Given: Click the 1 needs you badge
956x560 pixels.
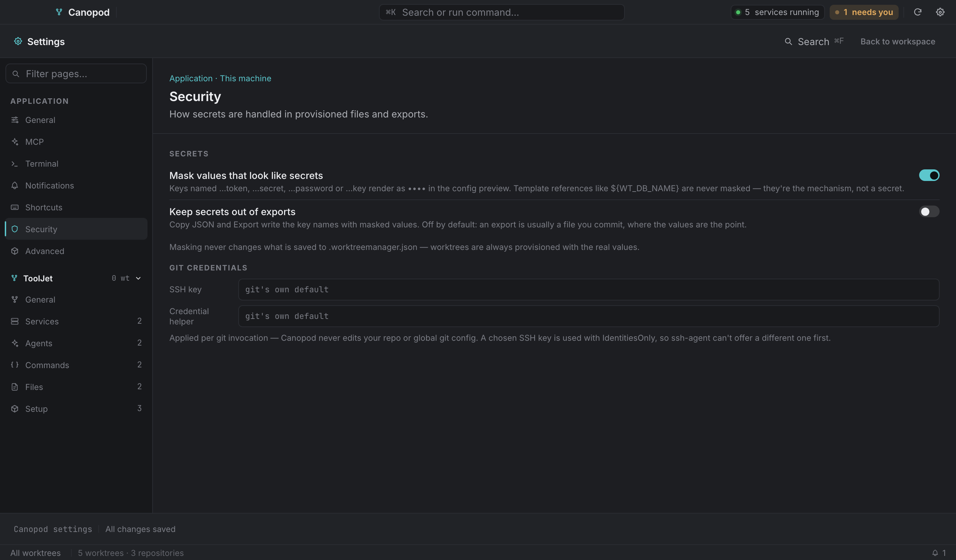Looking at the screenshot, I should (864, 12).
